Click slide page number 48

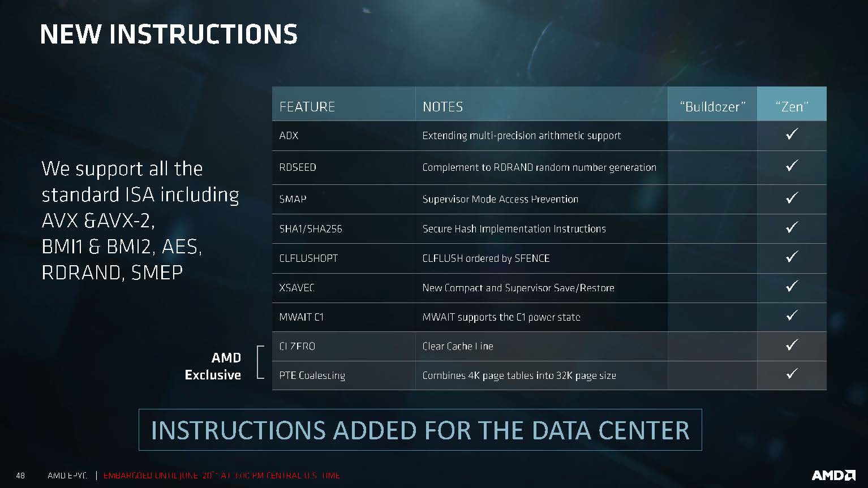click(x=20, y=476)
